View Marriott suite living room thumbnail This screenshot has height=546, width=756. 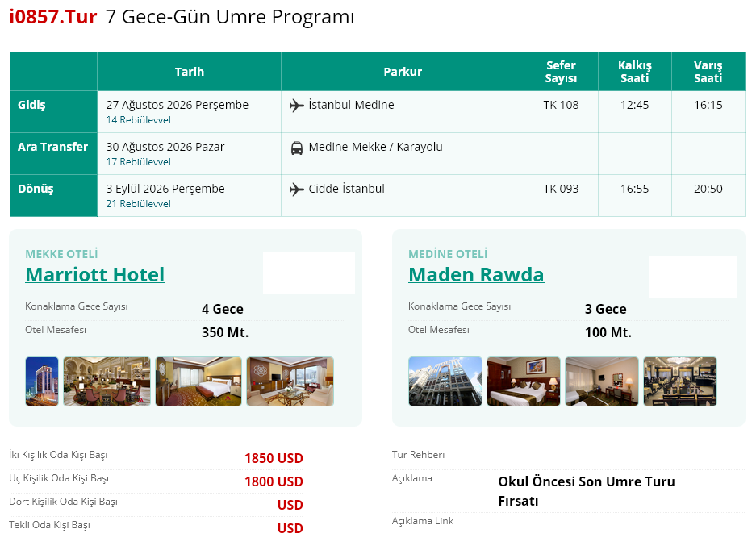click(x=290, y=381)
